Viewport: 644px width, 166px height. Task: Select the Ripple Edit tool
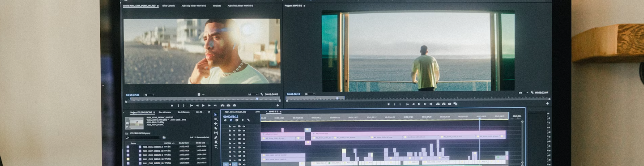216,124
